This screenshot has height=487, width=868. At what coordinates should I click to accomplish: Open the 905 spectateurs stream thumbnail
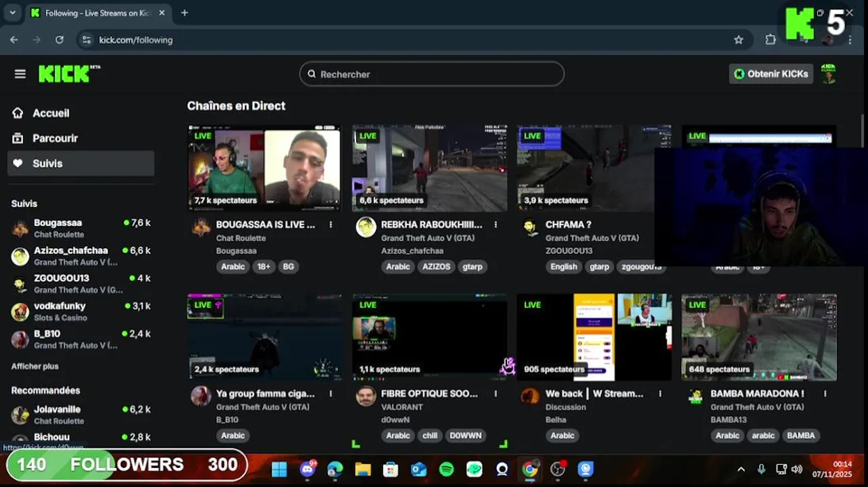594,337
